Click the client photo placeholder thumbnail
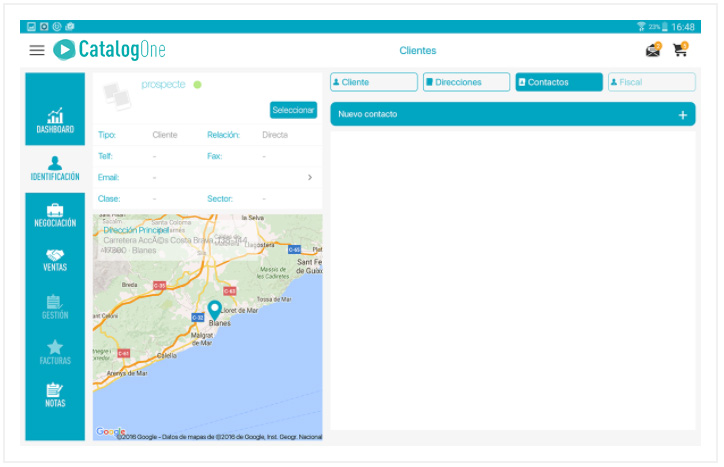724x467 pixels. coord(117,96)
